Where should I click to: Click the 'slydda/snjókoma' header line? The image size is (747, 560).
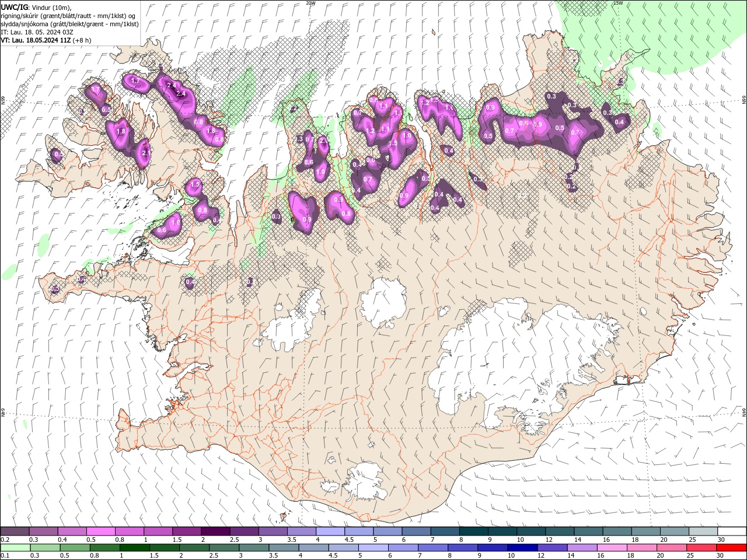tap(69, 24)
